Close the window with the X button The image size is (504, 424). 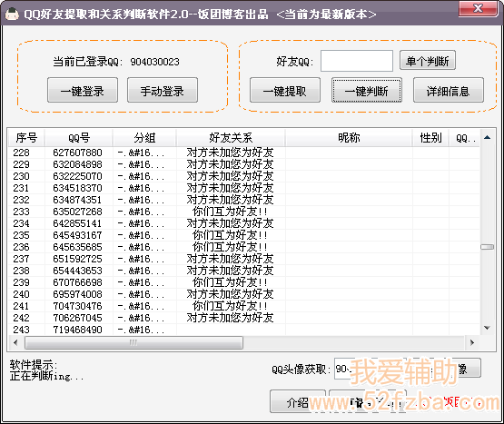pyautogui.click(x=479, y=8)
